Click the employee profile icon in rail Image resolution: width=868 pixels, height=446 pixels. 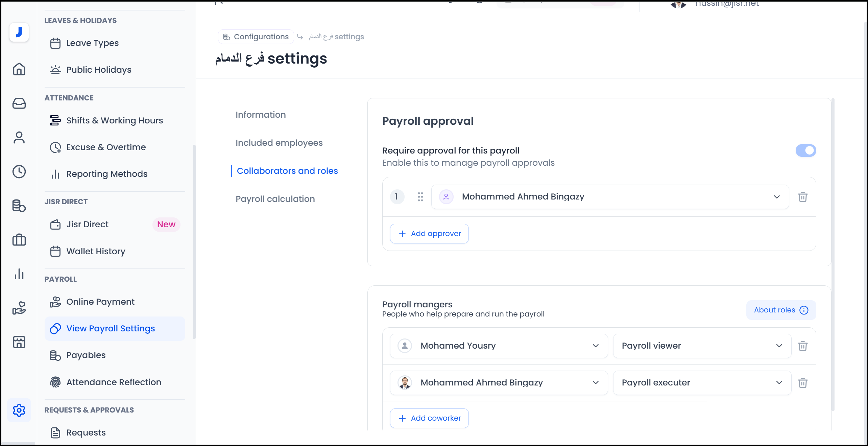coord(19,138)
